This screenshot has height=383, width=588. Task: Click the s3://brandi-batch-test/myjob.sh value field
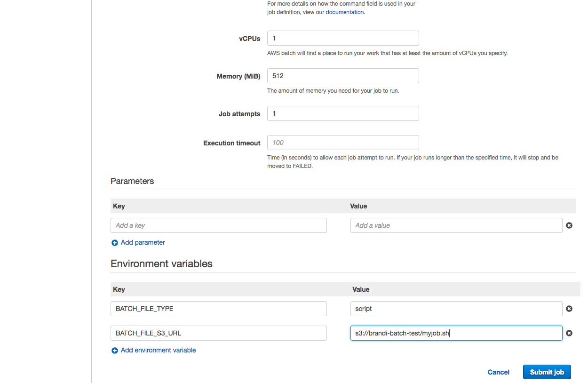point(456,333)
